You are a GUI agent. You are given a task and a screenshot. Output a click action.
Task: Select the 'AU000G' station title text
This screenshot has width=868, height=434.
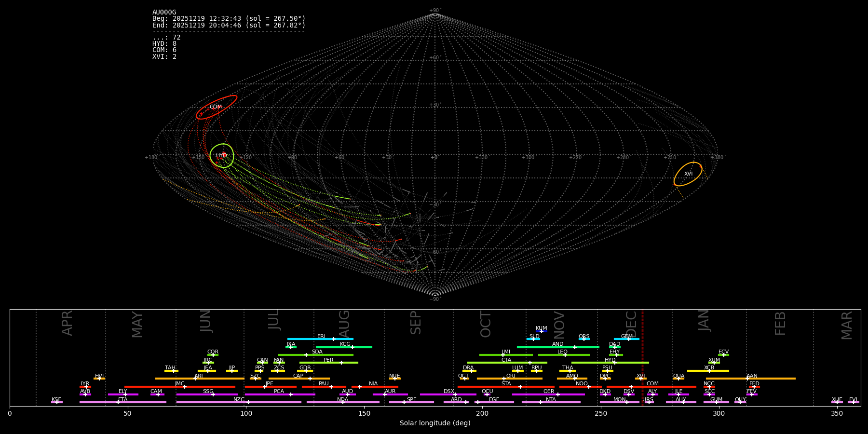[x=164, y=13]
